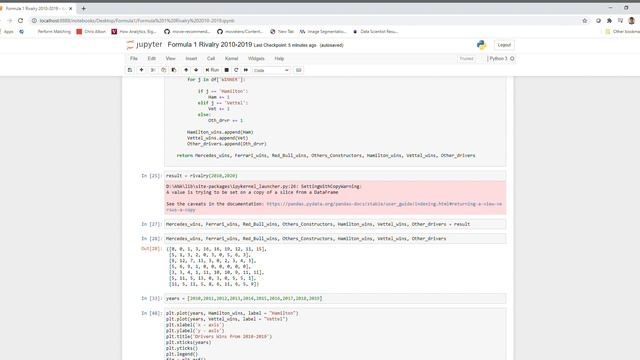Viewport: 640px width, 360px height.
Task: Open the Other bookmarks folder
Action: pos(623,31)
